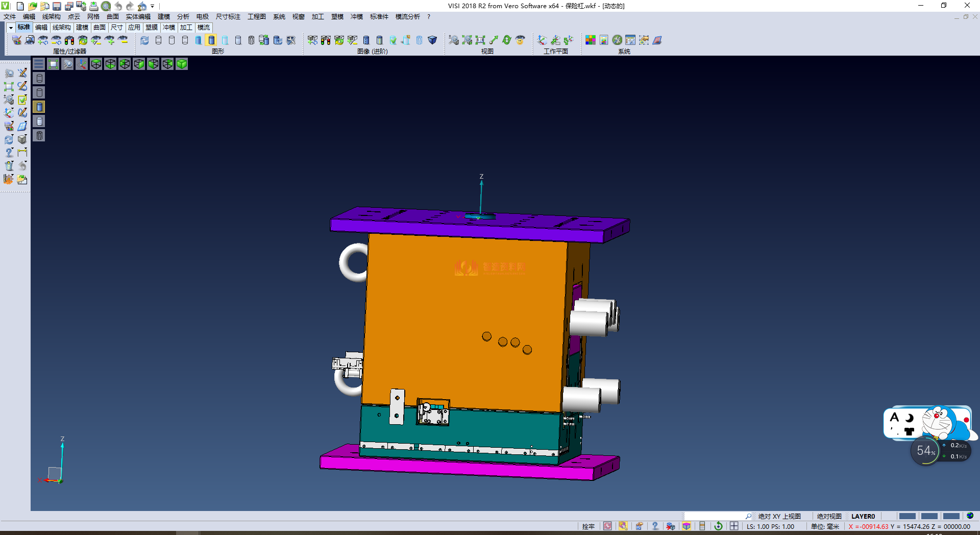980x535 pixels.
Task: Click the 1:1 zoom fit icon
Action: pyautogui.click(x=480, y=40)
